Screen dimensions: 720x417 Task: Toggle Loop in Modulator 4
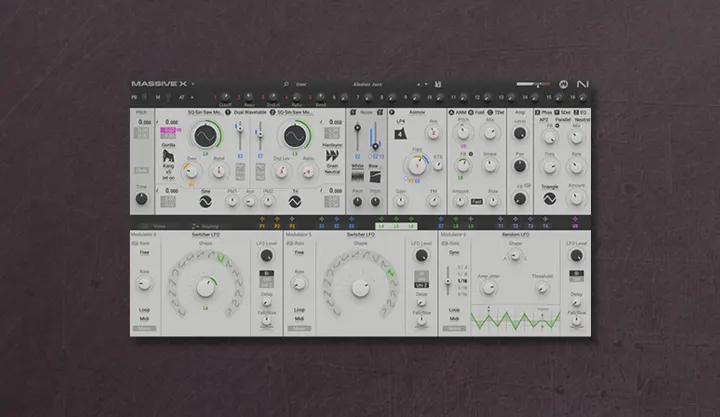144,310
